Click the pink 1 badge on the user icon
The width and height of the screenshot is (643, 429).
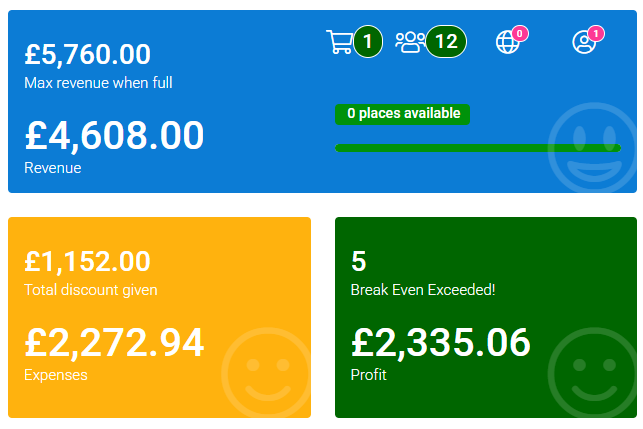pos(596,34)
